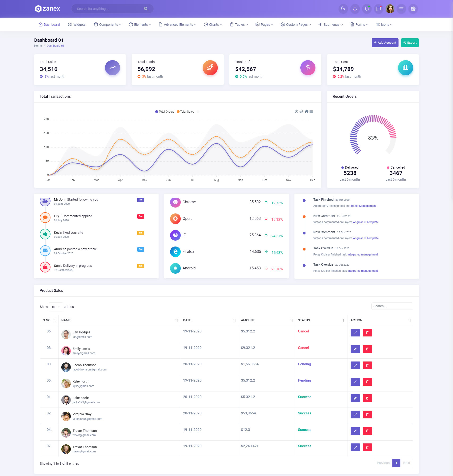Click delete trash button for Emily Lewis
The image size is (453, 476).
coord(367,349)
